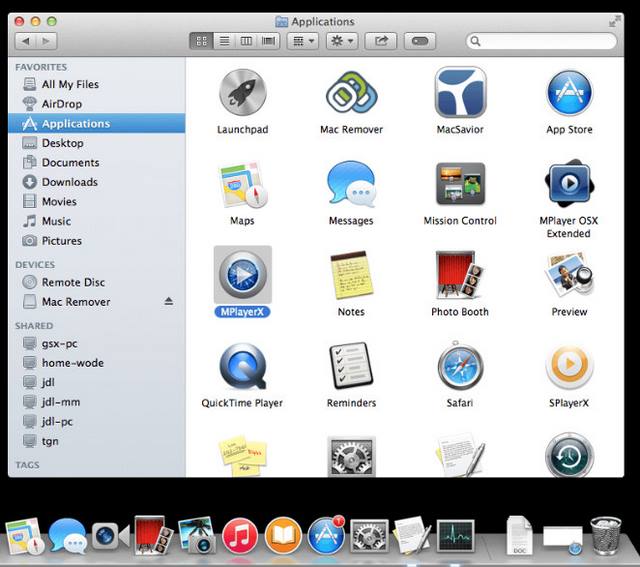The width and height of the screenshot is (640, 567).
Task: Open gsx-pc shared computer
Action: click(96, 343)
